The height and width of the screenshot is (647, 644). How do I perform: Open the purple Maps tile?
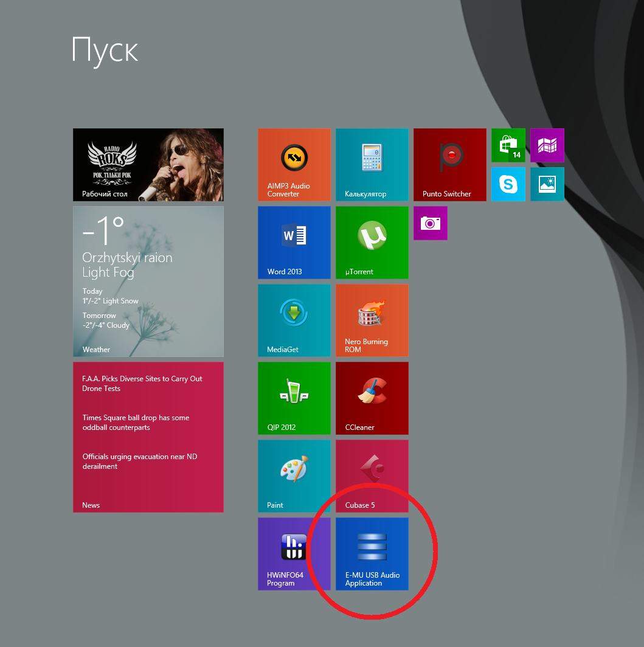(547, 145)
